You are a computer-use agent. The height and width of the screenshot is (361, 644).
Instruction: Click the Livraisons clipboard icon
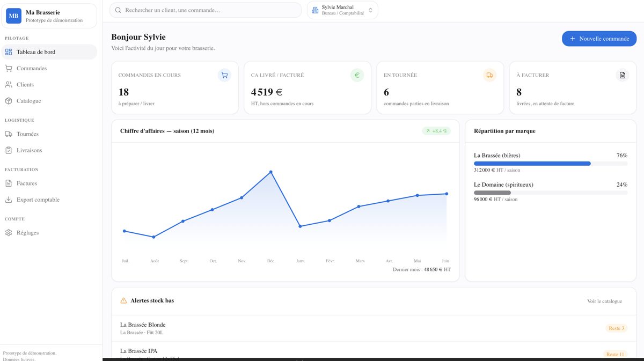point(9,150)
